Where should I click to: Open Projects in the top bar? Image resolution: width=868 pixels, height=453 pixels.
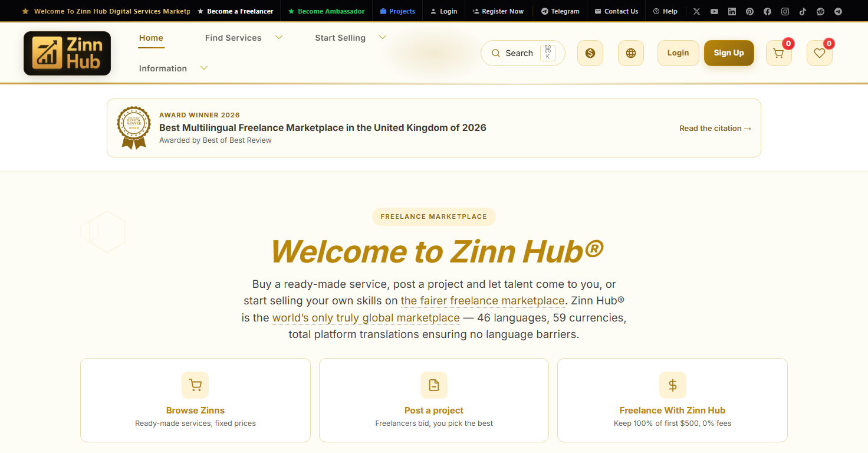[x=397, y=11]
